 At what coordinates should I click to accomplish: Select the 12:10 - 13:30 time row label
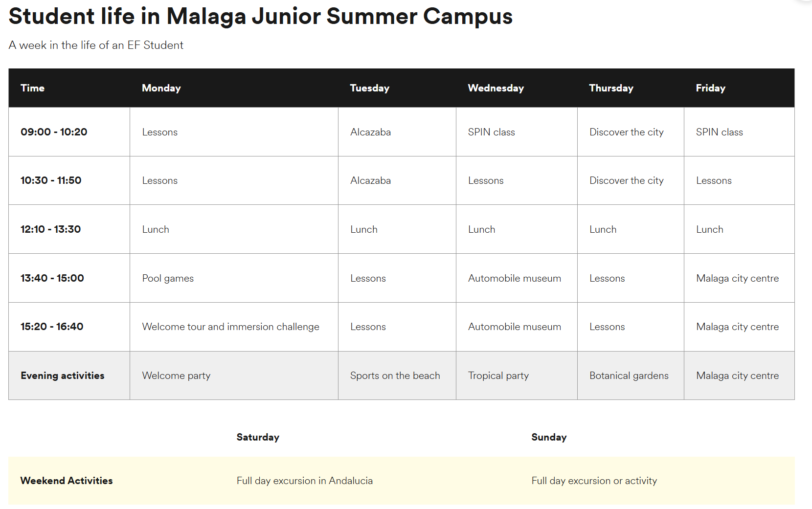click(51, 229)
